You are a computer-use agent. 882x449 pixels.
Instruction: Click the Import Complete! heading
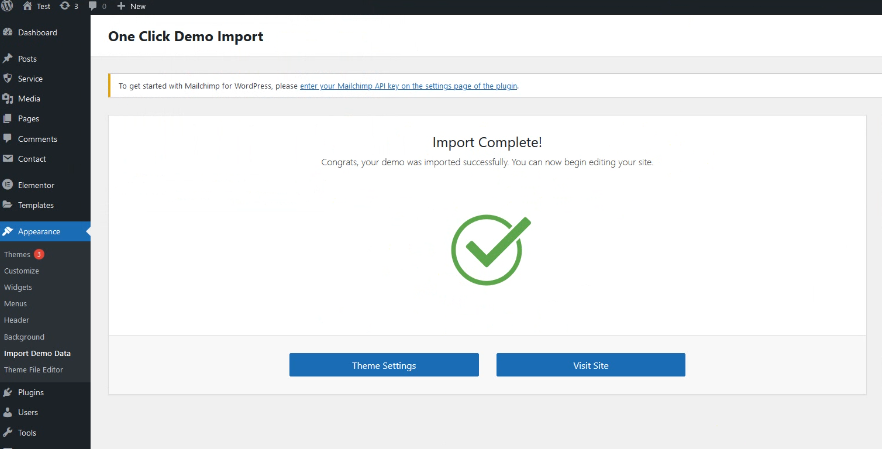point(487,142)
